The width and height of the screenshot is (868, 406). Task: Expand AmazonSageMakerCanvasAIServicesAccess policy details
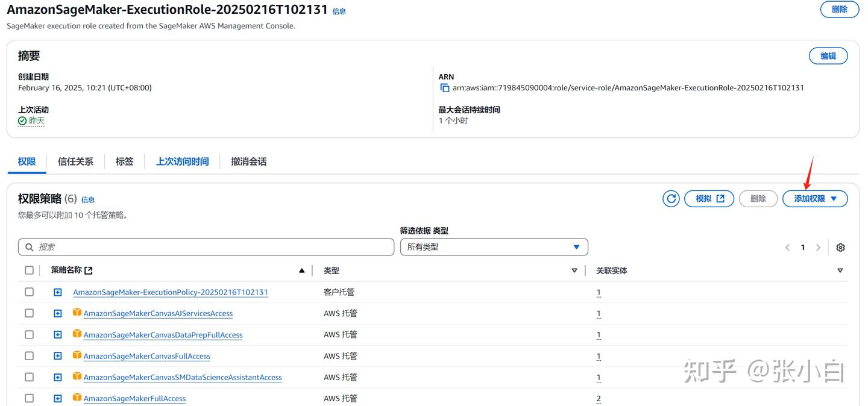click(x=58, y=313)
